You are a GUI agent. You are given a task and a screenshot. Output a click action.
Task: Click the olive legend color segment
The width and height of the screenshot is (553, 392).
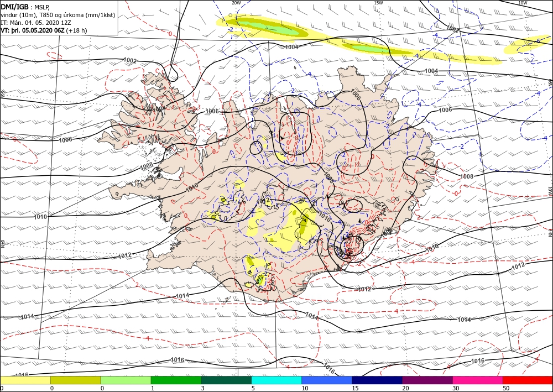click(75, 380)
